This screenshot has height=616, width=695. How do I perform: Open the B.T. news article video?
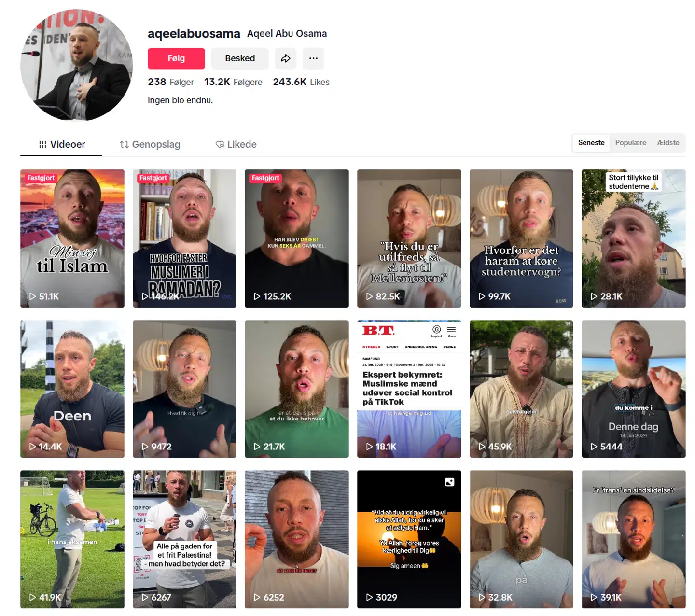[x=409, y=389]
